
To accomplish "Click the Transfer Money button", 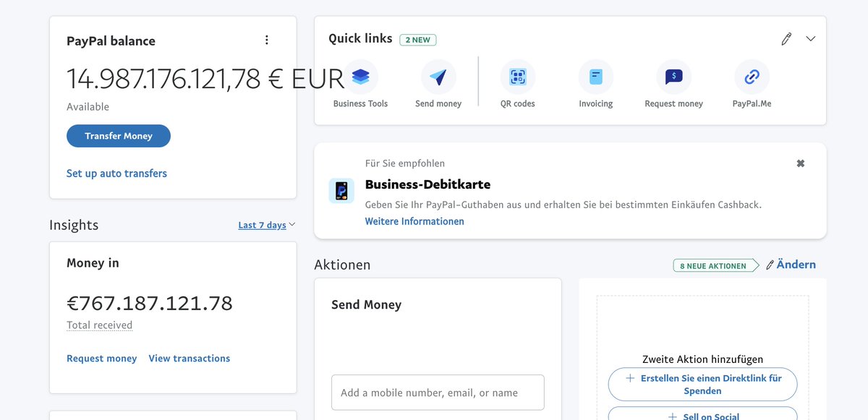I will tap(119, 136).
